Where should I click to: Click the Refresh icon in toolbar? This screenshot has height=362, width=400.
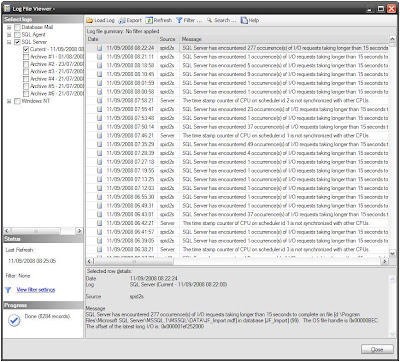tap(149, 20)
